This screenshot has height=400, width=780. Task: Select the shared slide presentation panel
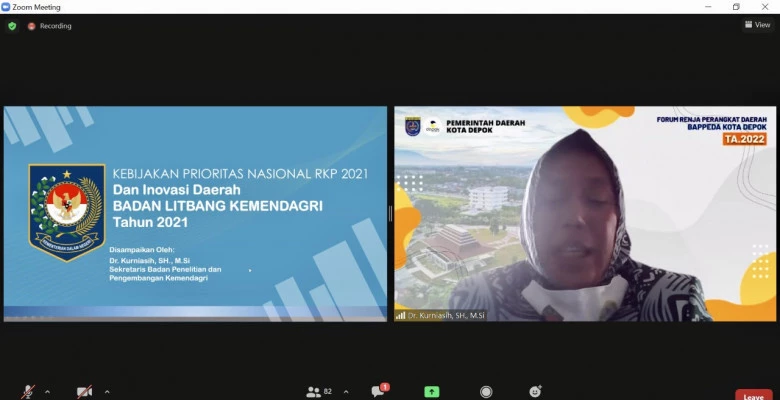coord(195,214)
